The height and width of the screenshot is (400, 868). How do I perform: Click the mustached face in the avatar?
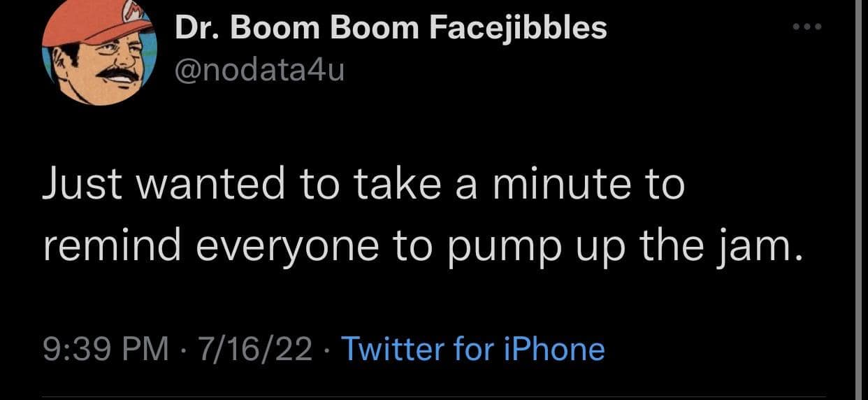[x=105, y=66]
